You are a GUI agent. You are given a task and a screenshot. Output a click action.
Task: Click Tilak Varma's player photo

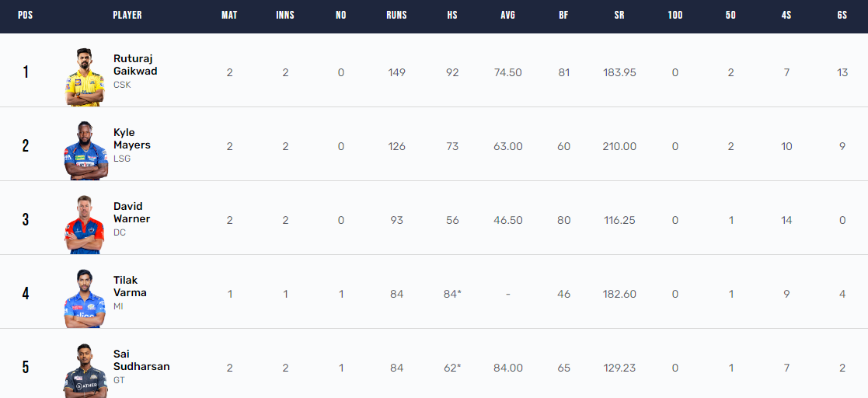click(x=84, y=298)
